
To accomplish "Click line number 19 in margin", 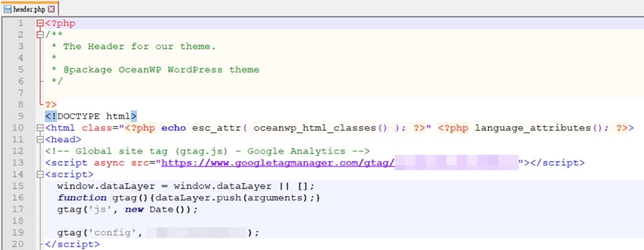I will [x=18, y=233].
